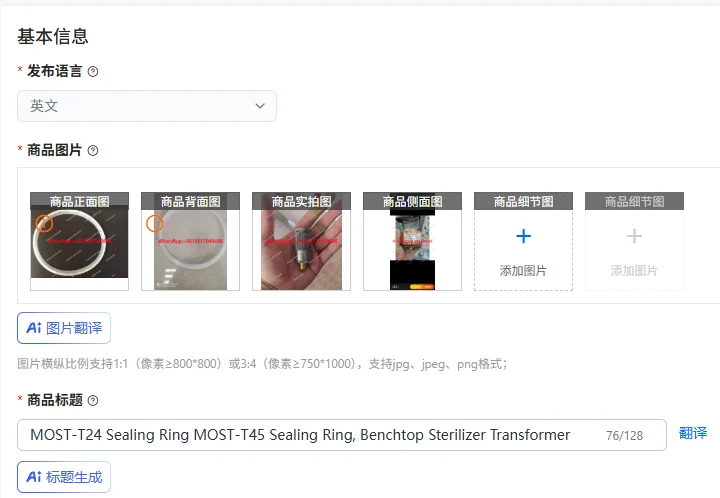Viewport: 720px width, 498px height.
Task: Click the help icon beside 商品图片
Action: click(x=93, y=151)
